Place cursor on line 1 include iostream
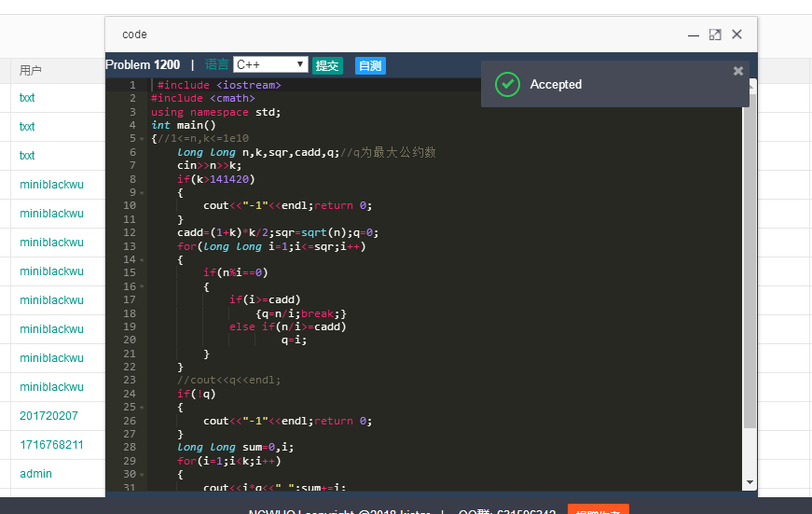The height and width of the screenshot is (514, 812). click(219, 85)
